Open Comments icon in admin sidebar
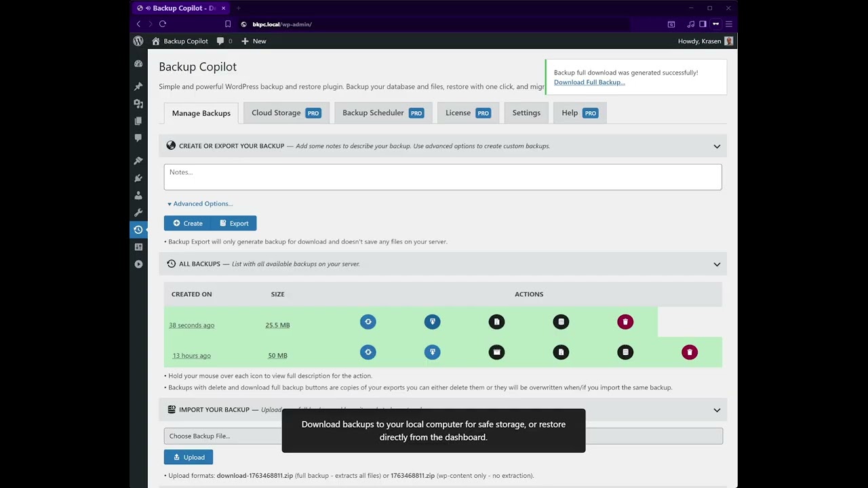The height and width of the screenshot is (488, 868). pyautogui.click(x=138, y=138)
